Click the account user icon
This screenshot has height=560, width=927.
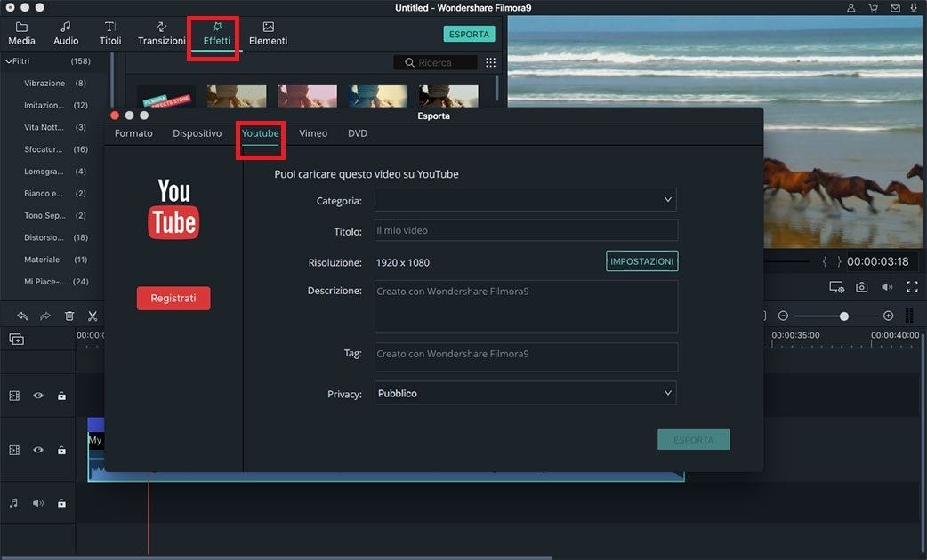pos(850,8)
